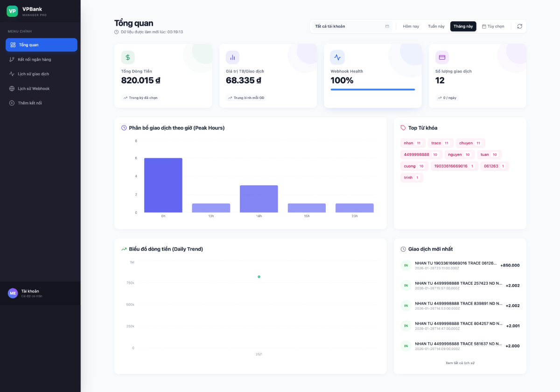Open the Tất cả tài khoản account dropdown
The height and width of the screenshot is (392, 560).
[x=352, y=27]
